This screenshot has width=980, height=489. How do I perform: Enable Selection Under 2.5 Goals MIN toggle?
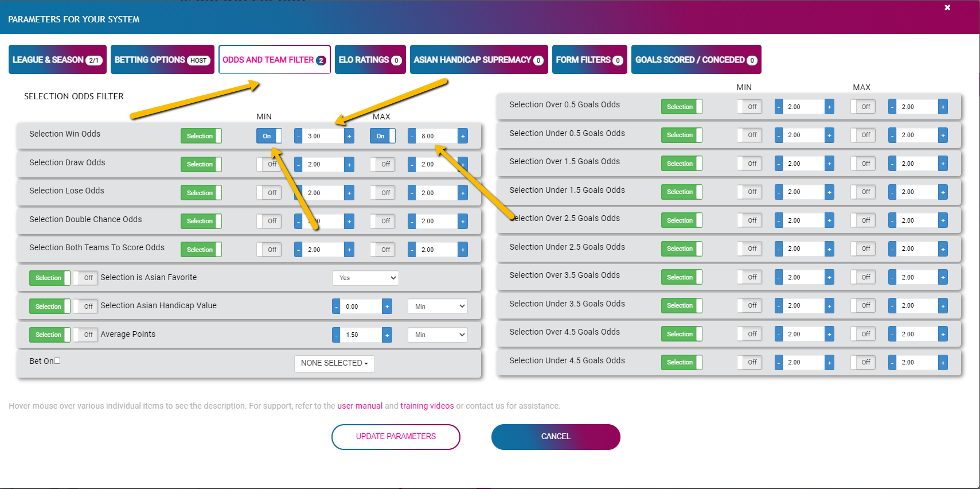pos(749,249)
